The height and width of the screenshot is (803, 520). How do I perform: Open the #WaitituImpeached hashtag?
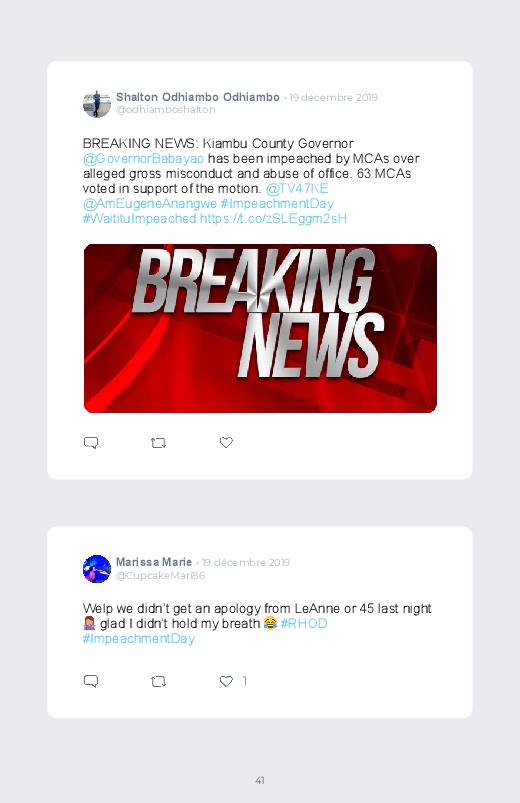point(139,219)
